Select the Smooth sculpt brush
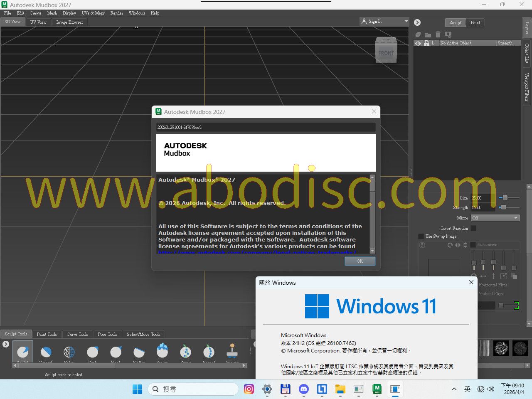The width and height of the screenshot is (532, 399). [x=46, y=352]
